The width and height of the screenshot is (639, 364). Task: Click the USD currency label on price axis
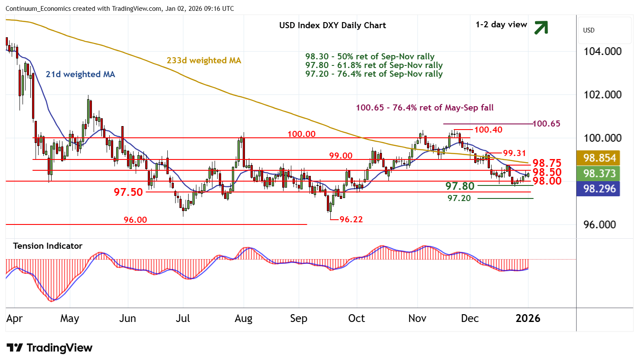(x=589, y=30)
